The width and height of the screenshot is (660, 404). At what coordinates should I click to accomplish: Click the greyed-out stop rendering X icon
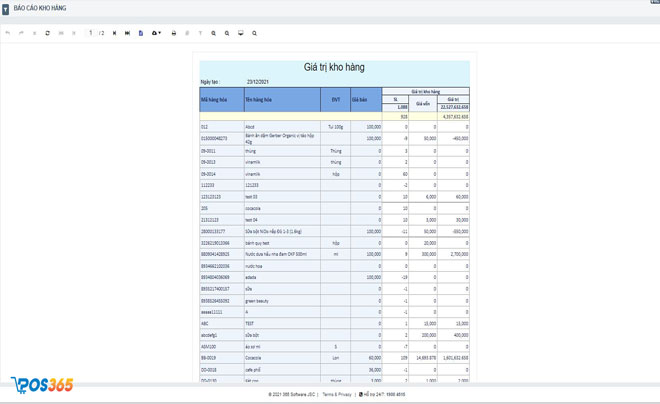35,33
